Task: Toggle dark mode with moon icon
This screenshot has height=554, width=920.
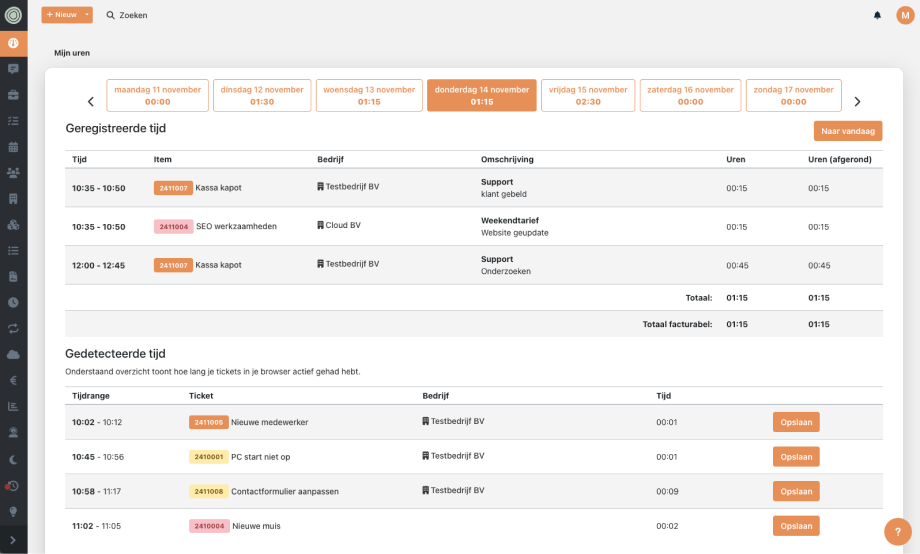Action: [13, 459]
